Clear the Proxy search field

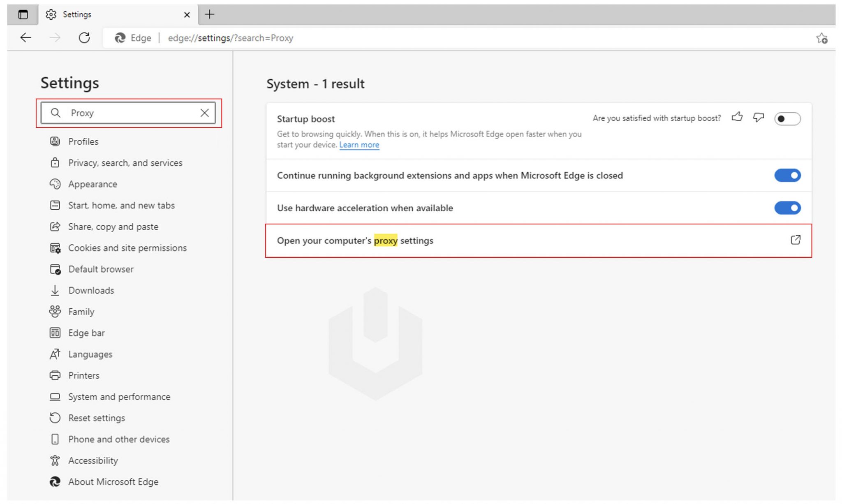tap(204, 113)
